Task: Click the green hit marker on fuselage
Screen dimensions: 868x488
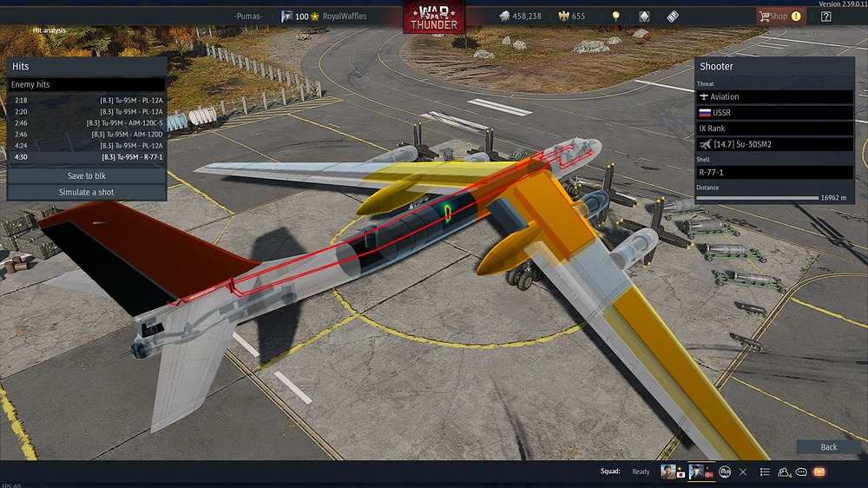Action: (447, 213)
